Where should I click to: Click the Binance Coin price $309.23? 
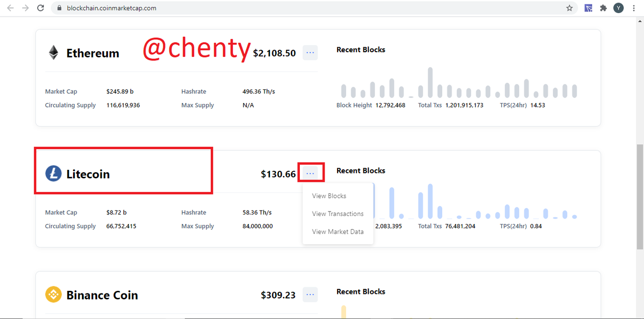(278, 295)
